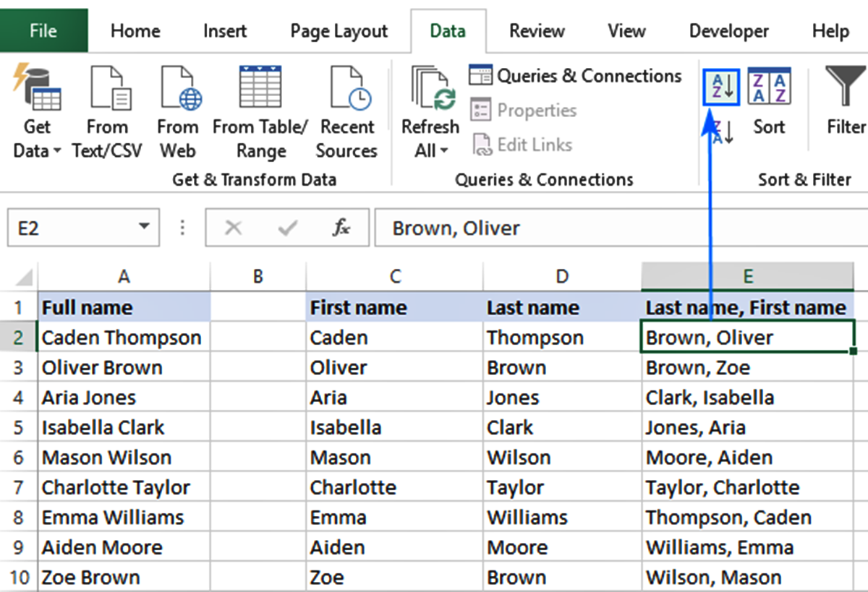The width and height of the screenshot is (868, 592).
Task: Select the column E header
Action: pyautogui.click(x=747, y=276)
